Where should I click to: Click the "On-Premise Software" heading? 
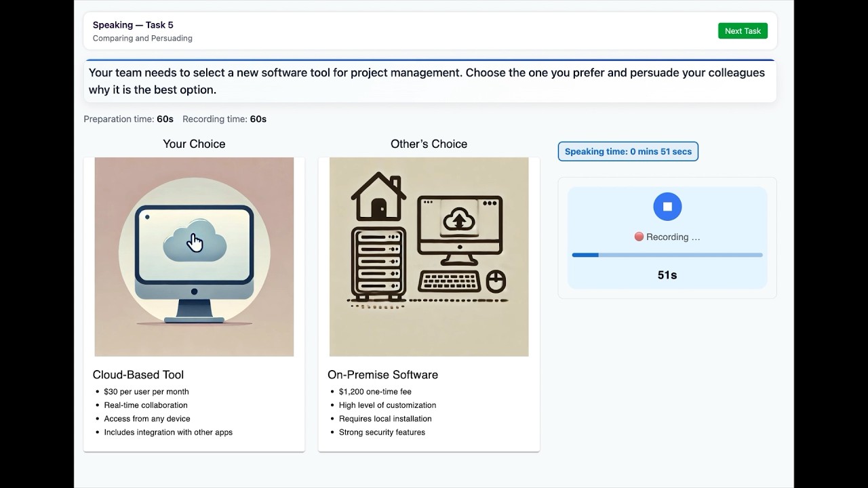click(382, 374)
